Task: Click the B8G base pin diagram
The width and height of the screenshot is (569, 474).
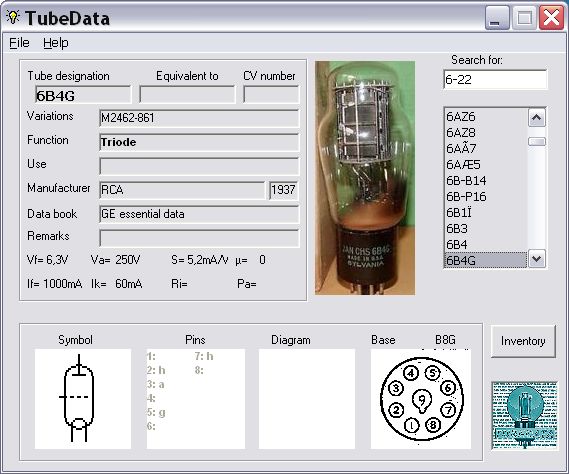Action: (421, 399)
